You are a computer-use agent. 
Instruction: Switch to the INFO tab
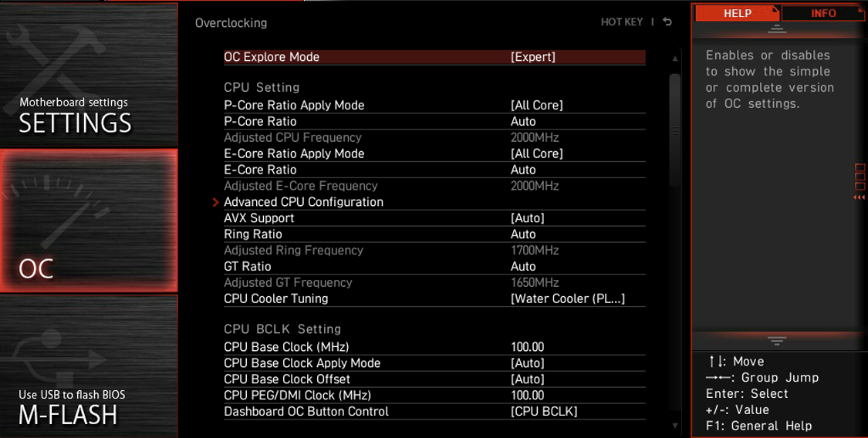(x=823, y=13)
